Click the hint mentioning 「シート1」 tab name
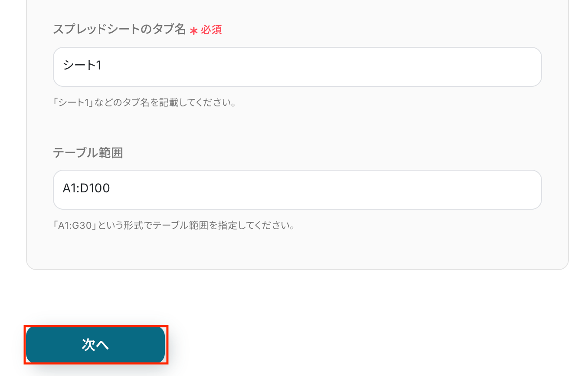This screenshot has width=588, height=376. (144, 103)
